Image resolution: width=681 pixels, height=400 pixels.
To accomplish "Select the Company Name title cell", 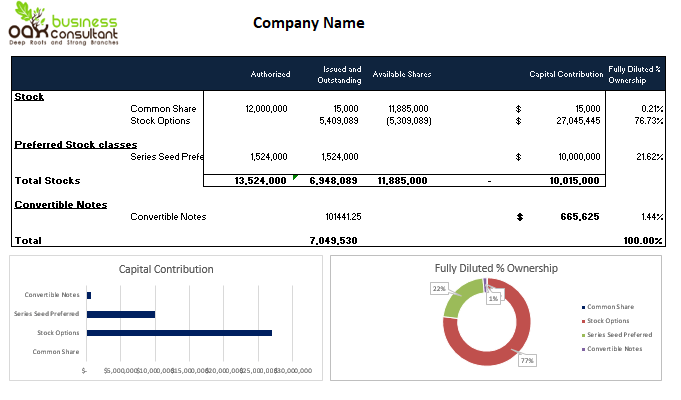I will (308, 23).
